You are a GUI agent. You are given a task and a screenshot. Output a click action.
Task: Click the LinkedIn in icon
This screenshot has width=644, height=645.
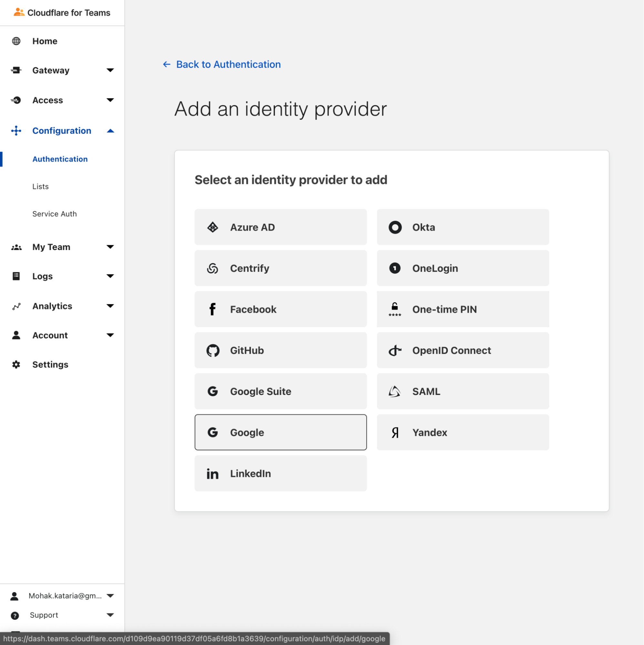[213, 474]
